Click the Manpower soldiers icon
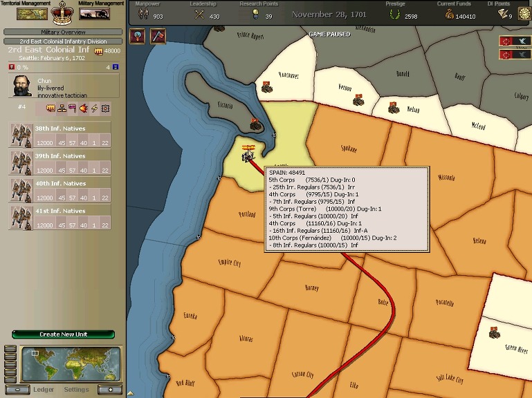This screenshot has width=532, height=398. 143,14
